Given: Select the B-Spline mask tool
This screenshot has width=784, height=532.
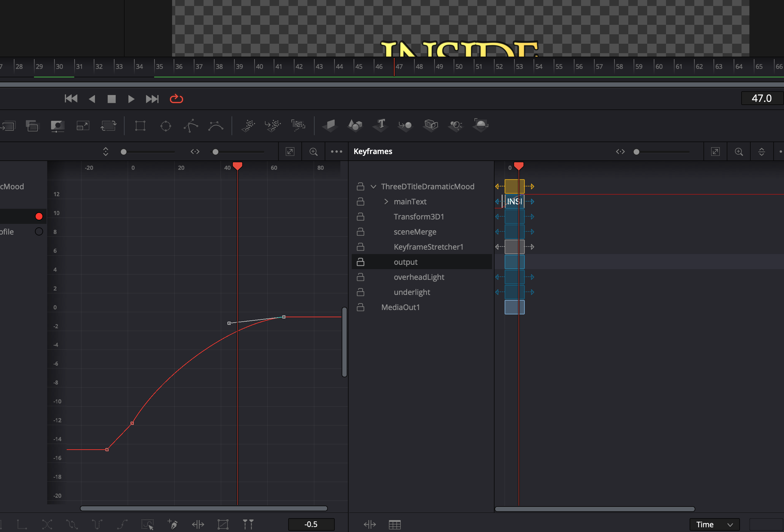Looking at the screenshot, I should pyautogui.click(x=216, y=126).
